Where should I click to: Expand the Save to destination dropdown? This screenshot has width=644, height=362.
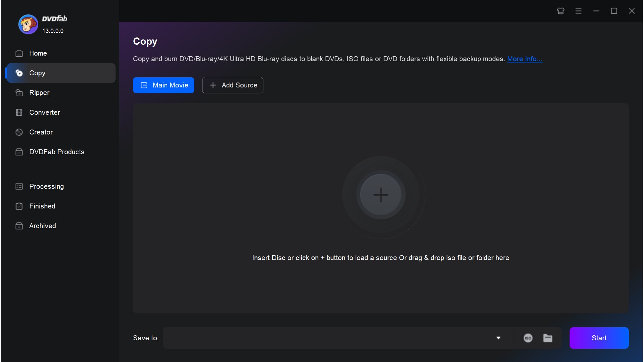click(x=498, y=337)
